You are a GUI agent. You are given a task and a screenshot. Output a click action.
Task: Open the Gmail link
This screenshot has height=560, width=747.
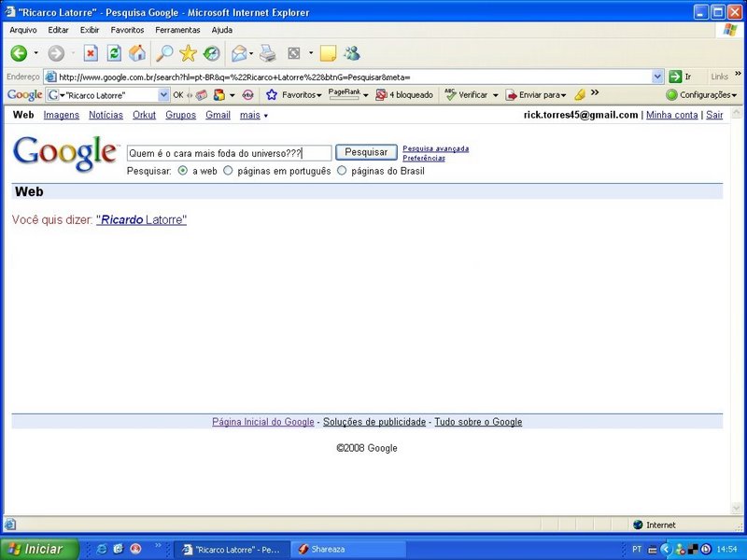click(x=218, y=115)
